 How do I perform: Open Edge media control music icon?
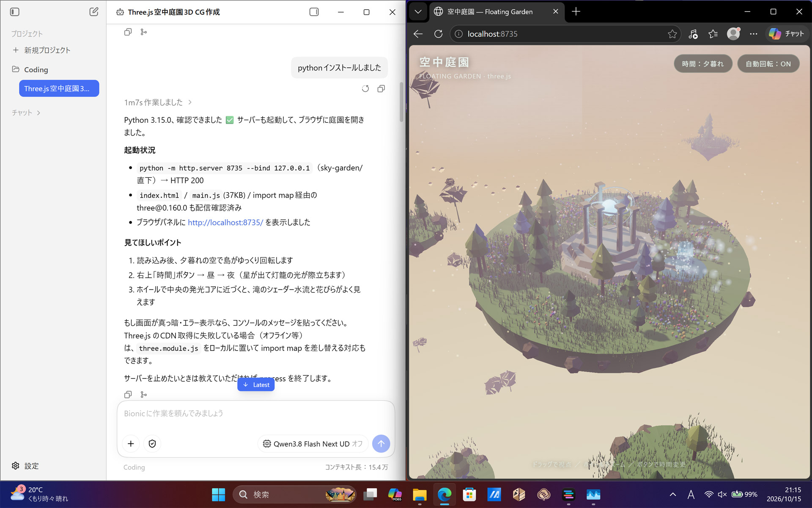[x=693, y=34]
